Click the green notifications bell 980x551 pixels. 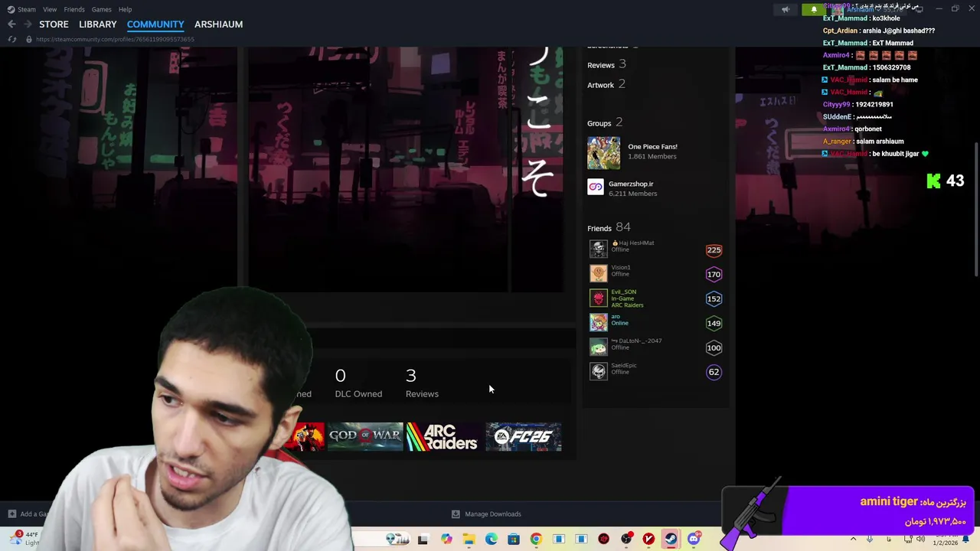(813, 9)
